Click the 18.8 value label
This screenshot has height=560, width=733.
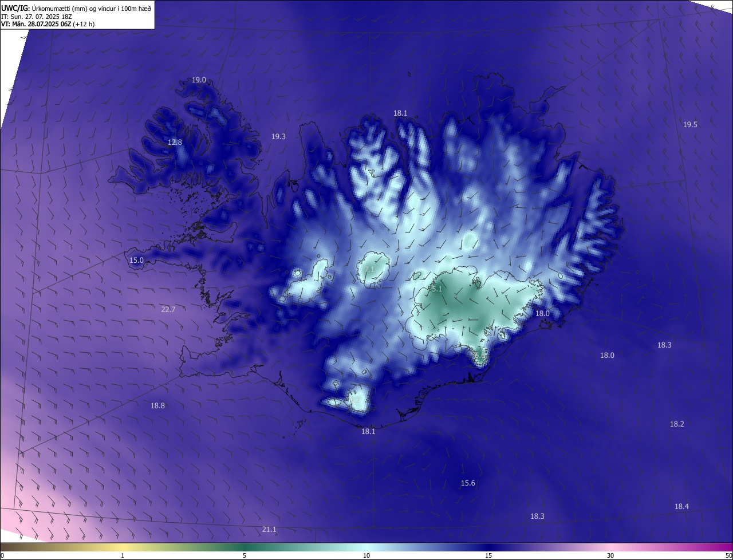coord(157,405)
